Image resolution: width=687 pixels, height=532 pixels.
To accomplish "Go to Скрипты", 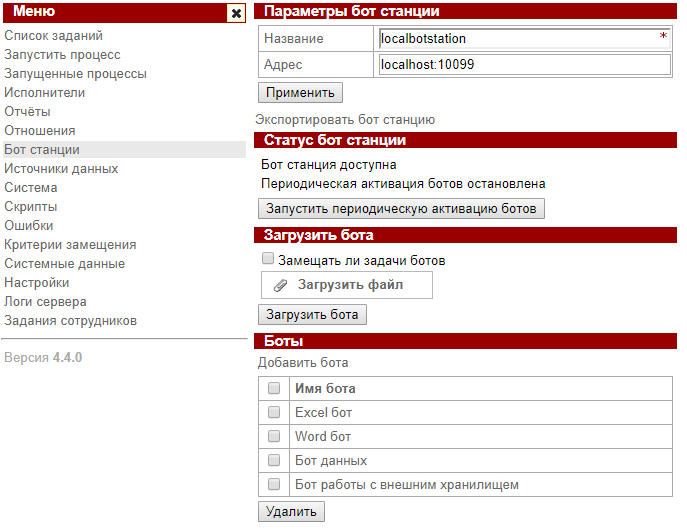I will click(31, 206).
